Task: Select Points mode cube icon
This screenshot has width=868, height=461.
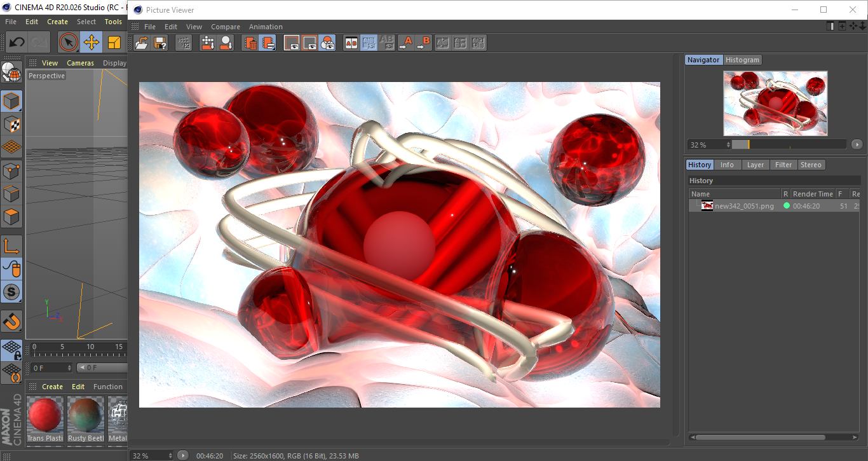Action: pos(11,170)
